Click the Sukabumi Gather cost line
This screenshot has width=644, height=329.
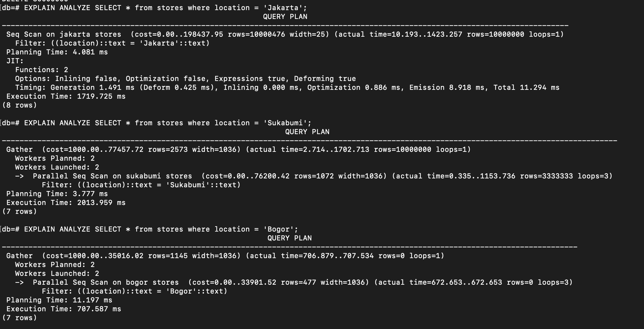238,150
